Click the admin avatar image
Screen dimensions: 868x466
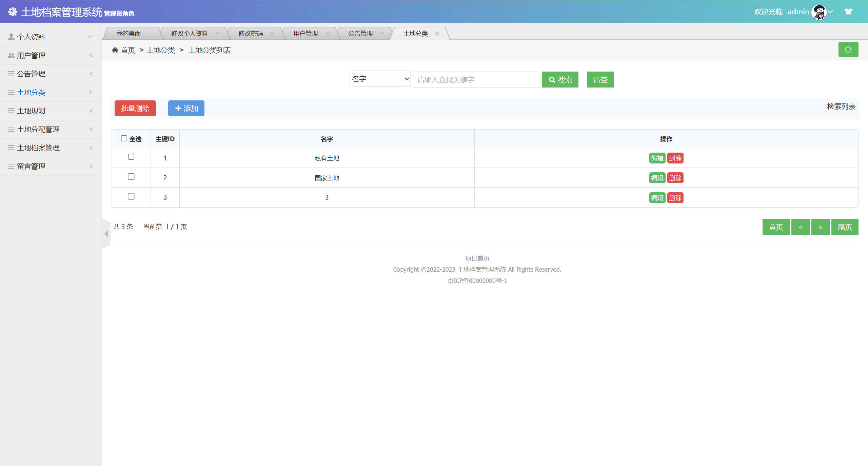point(819,12)
